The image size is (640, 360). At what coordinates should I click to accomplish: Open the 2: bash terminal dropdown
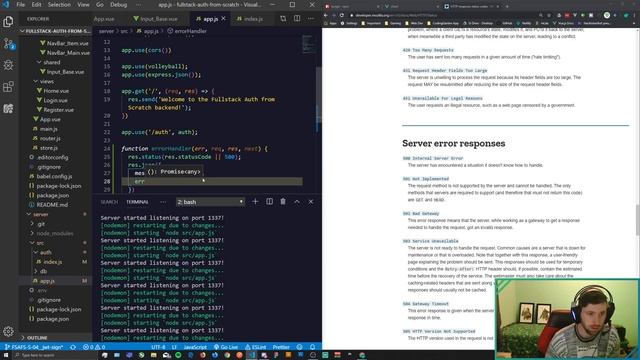(x=210, y=202)
